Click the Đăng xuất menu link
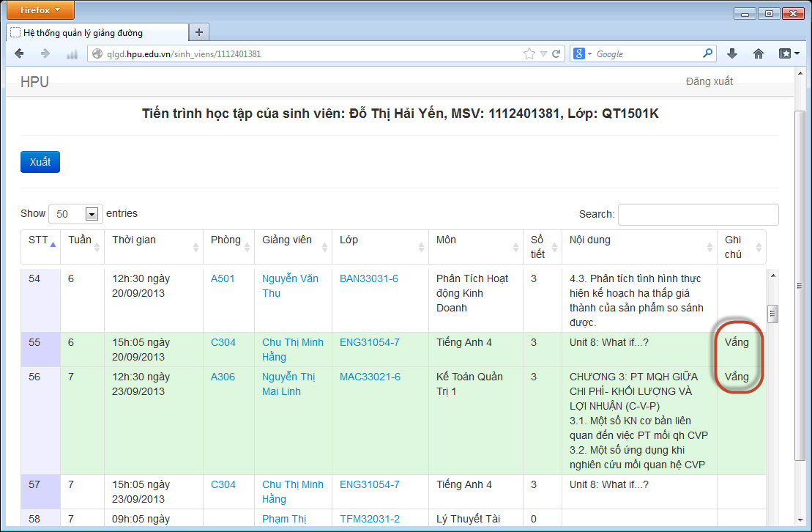This screenshot has width=812, height=532. 709,81
